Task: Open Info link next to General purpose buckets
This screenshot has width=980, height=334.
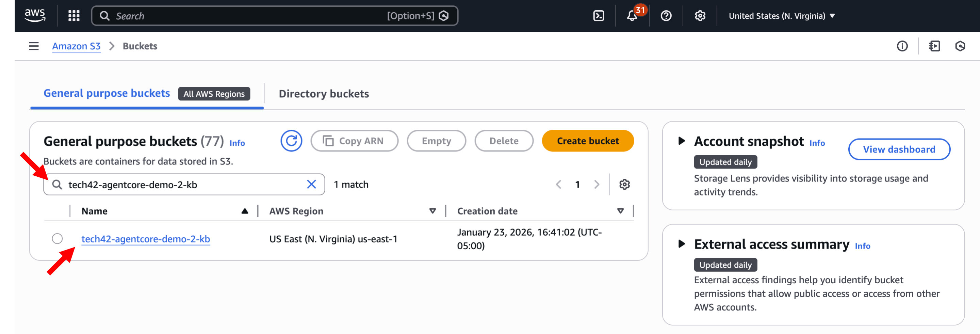Action: (x=237, y=143)
